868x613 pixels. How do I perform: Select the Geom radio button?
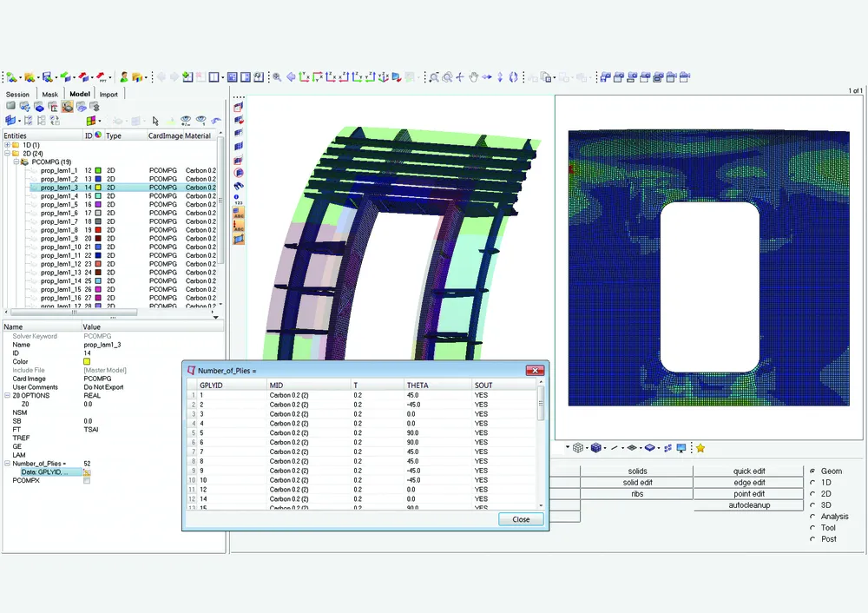point(812,471)
